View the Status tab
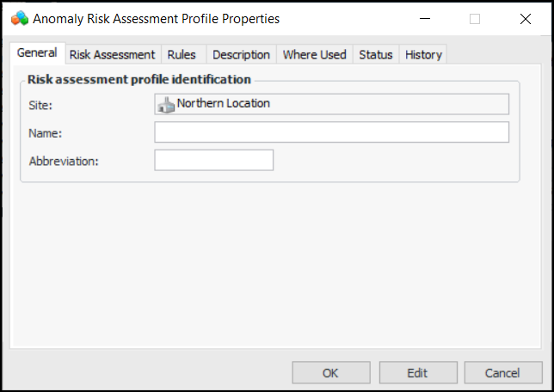554x392 pixels. (x=375, y=54)
